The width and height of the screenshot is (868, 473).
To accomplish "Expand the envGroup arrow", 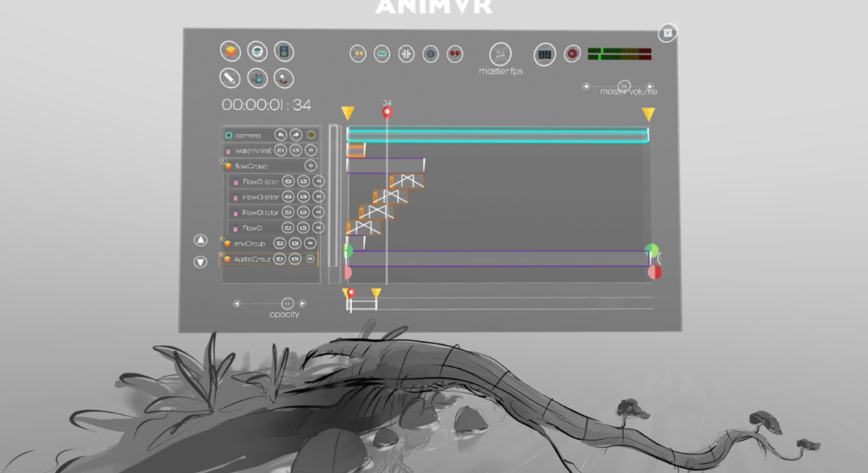I will click(222, 239).
